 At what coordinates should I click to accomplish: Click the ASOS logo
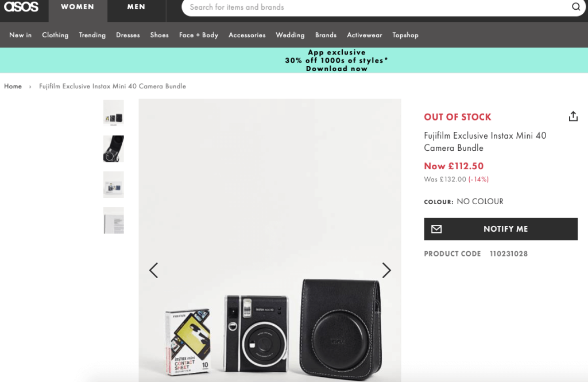21,7
